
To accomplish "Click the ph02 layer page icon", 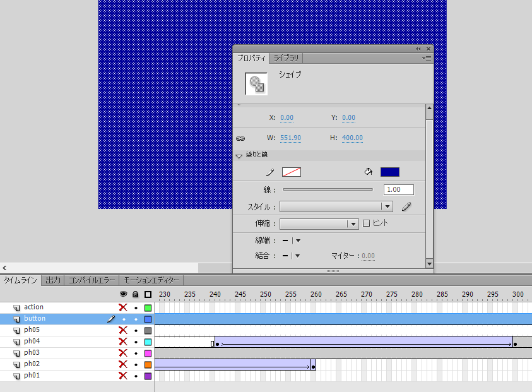I will pyautogui.click(x=16, y=364).
